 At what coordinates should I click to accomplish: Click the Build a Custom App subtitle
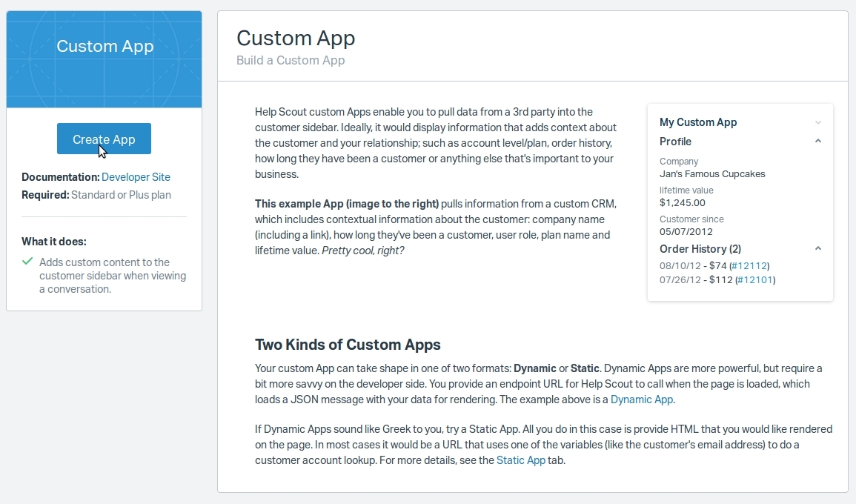tap(291, 60)
